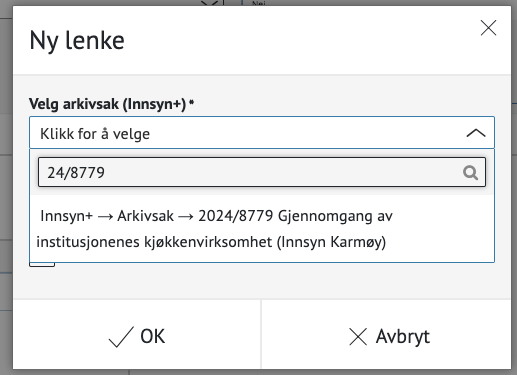517x375 pixels.
Task: Select result 2024/8779 Gjennomgang av institusjonenes kjøkkenvirksomhet
Action: tap(262, 229)
